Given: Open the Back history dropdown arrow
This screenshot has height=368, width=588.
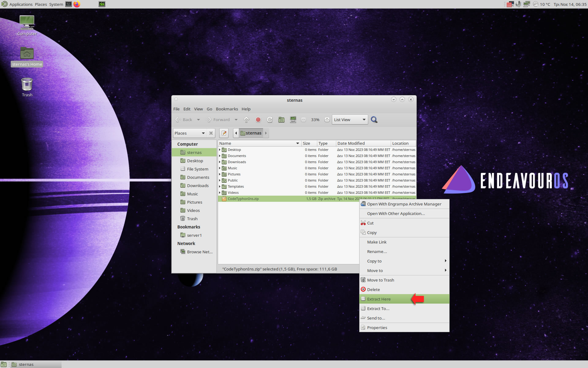Looking at the screenshot, I should 198,120.
